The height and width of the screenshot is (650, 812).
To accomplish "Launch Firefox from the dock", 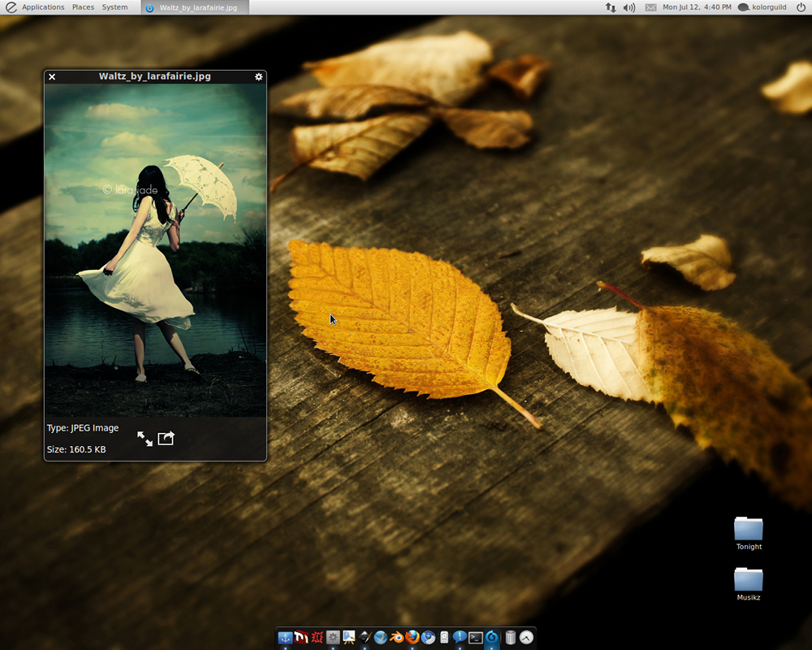I will point(412,638).
